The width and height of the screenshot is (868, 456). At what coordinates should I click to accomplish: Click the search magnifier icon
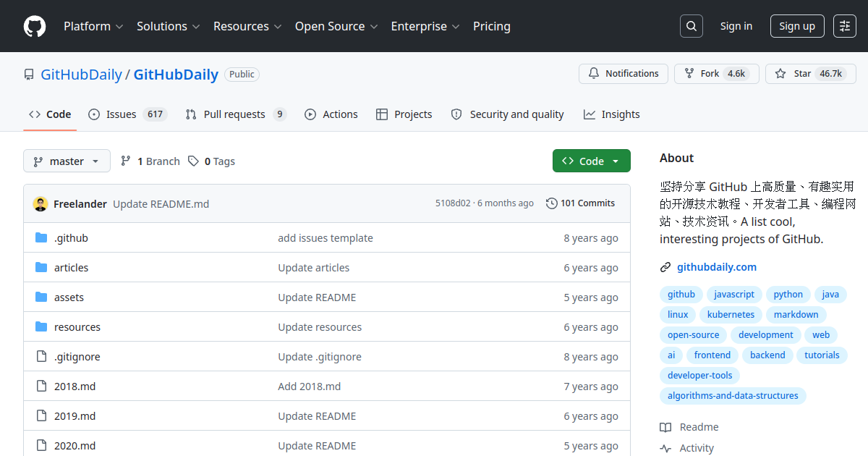point(692,26)
